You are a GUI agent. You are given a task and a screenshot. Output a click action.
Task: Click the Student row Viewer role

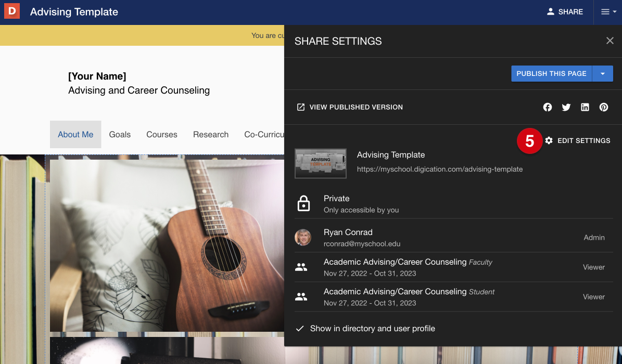594,296
